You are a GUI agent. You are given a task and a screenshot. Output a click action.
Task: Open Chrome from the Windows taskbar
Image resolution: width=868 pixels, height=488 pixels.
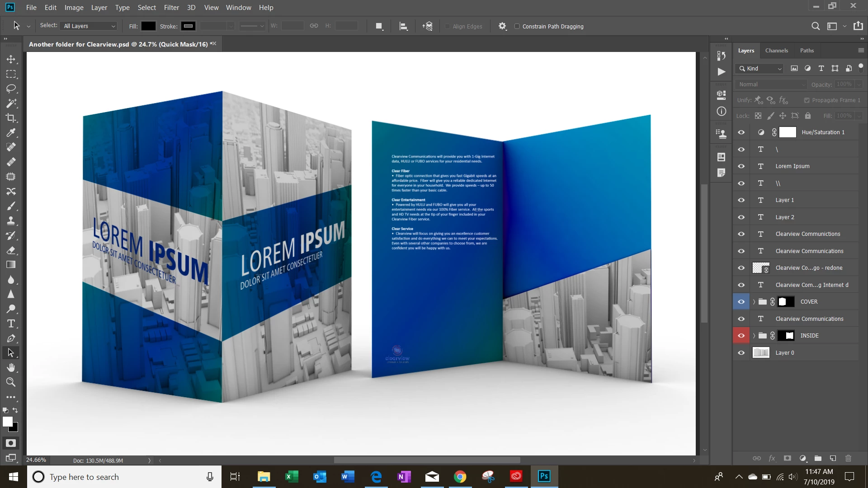coord(460,477)
